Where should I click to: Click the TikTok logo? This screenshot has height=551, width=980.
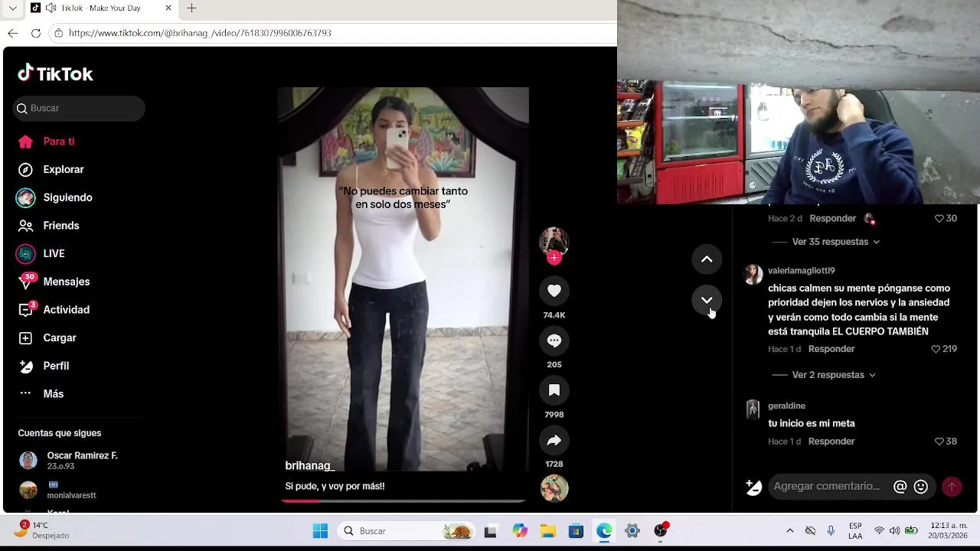pos(55,73)
